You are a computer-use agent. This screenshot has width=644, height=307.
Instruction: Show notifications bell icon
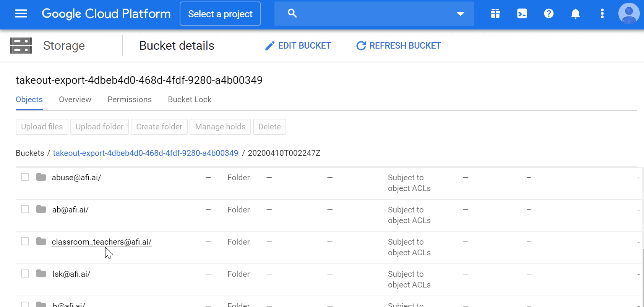[576, 14]
